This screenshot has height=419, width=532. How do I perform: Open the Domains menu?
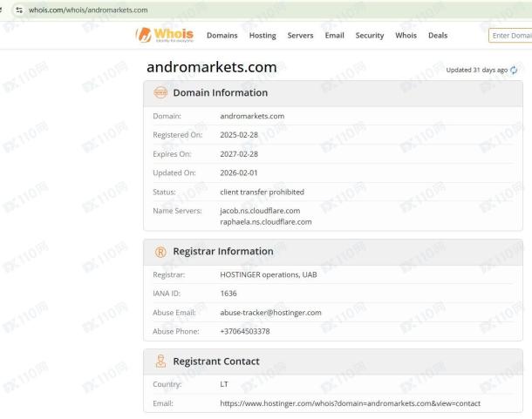coord(222,36)
